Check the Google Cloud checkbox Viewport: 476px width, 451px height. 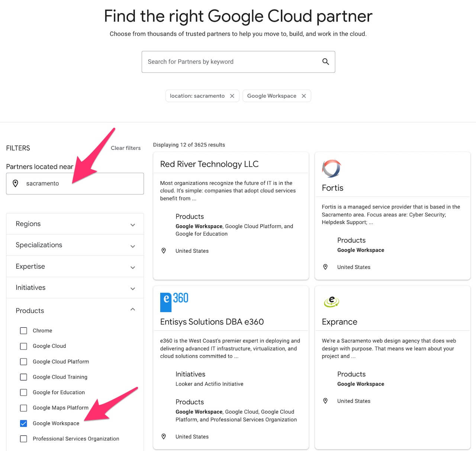tap(23, 346)
